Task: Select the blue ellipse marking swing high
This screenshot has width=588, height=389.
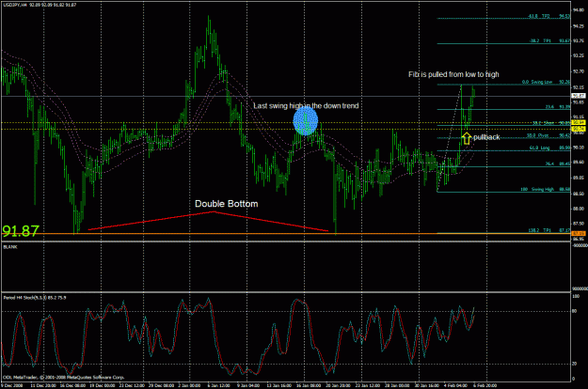Action: click(306, 121)
